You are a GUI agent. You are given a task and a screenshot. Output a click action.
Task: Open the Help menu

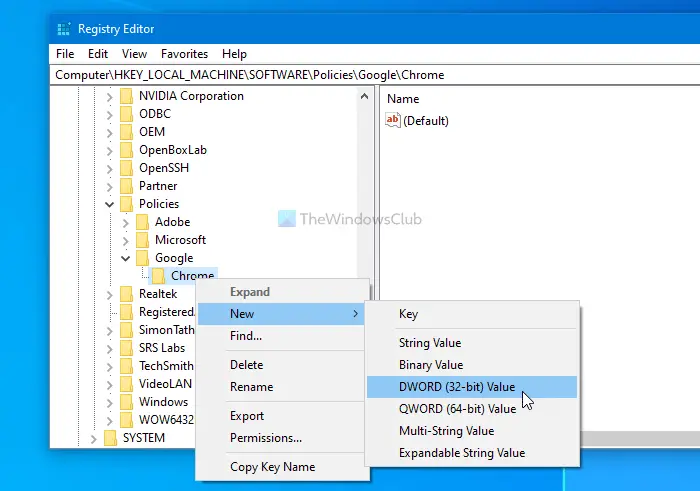pyautogui.click(x=234, y=54)
